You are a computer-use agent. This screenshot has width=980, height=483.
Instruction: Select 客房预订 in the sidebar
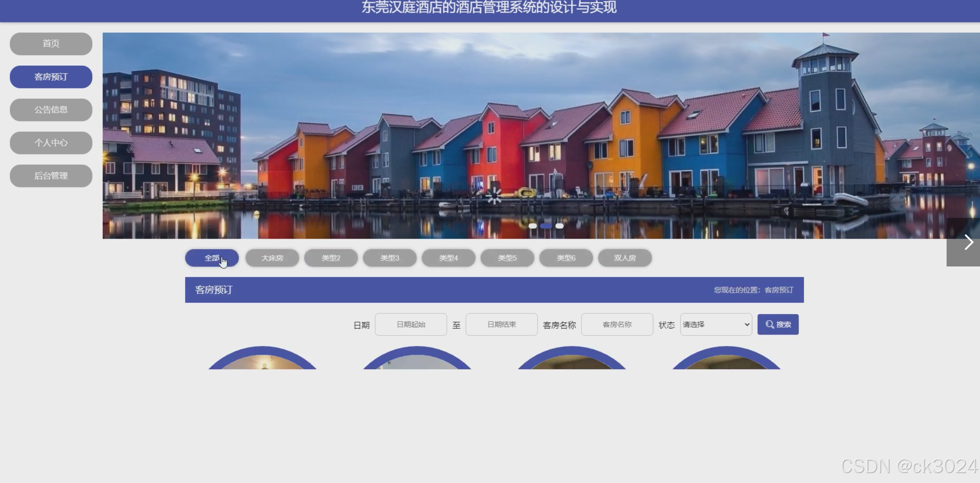51,77
